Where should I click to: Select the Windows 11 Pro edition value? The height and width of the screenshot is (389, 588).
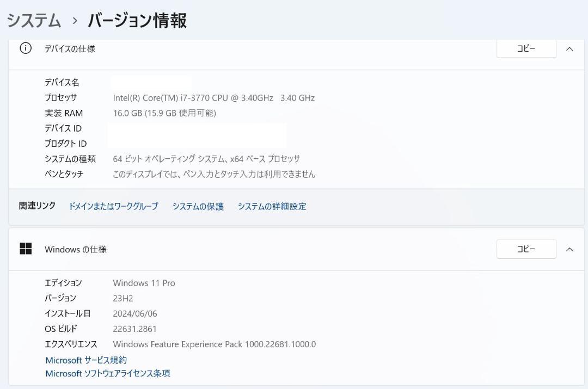(x=144, y=283)
